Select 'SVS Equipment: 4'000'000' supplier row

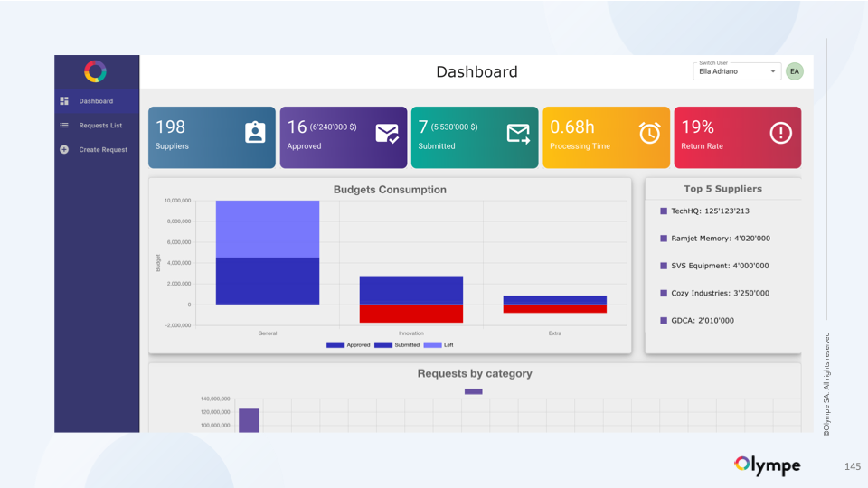(714, 266)
